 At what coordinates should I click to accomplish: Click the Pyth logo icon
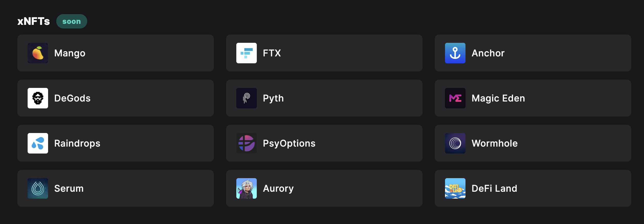(246, 98)
